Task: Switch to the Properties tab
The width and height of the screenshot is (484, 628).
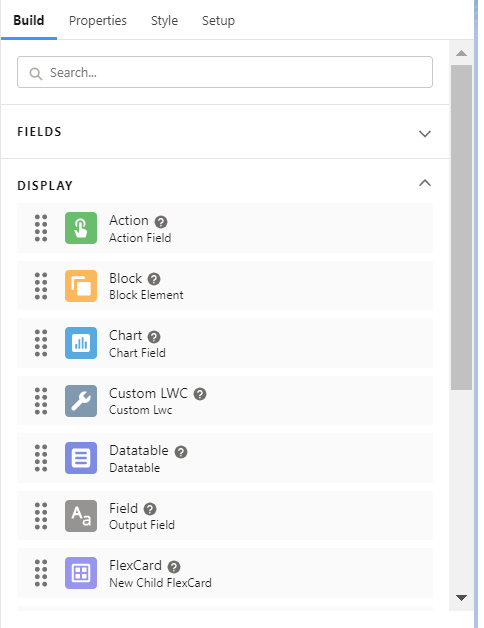Action: point(98,20)
